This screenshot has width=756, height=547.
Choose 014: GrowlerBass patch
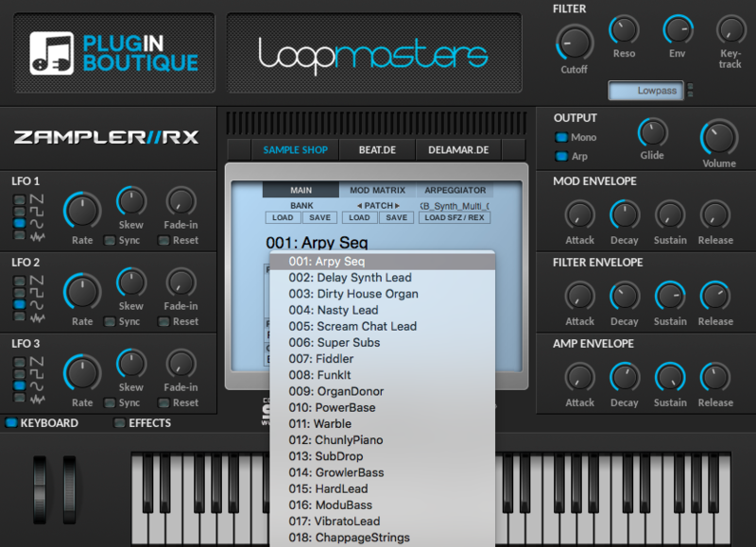[383, 472]
